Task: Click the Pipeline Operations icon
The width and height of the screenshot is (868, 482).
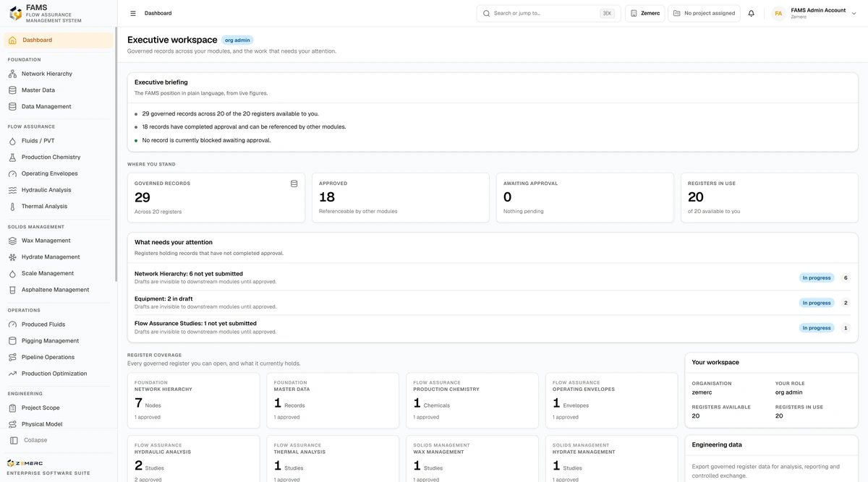Action: click(12, 357)
